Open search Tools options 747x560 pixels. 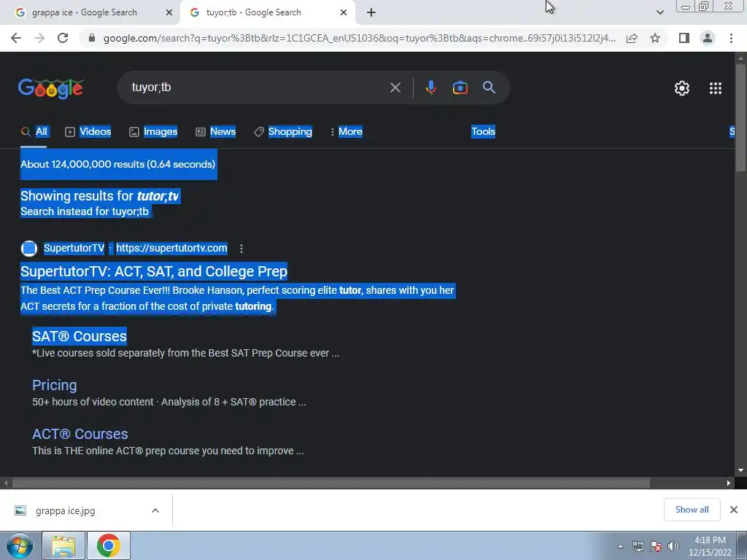tap(483, 131)
